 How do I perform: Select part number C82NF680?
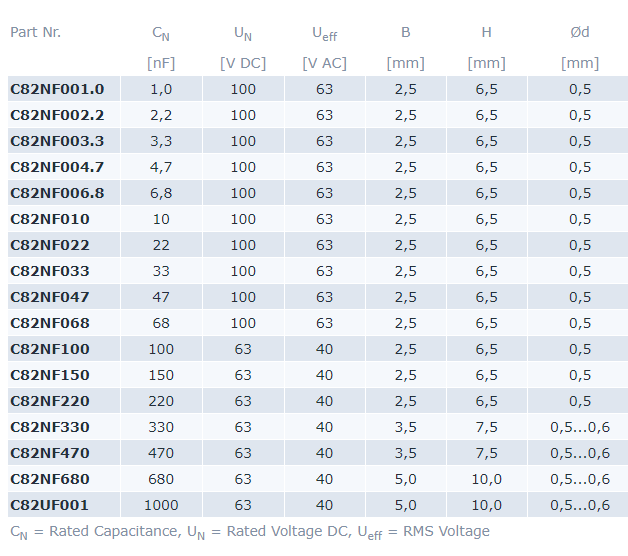pos(50,479)
